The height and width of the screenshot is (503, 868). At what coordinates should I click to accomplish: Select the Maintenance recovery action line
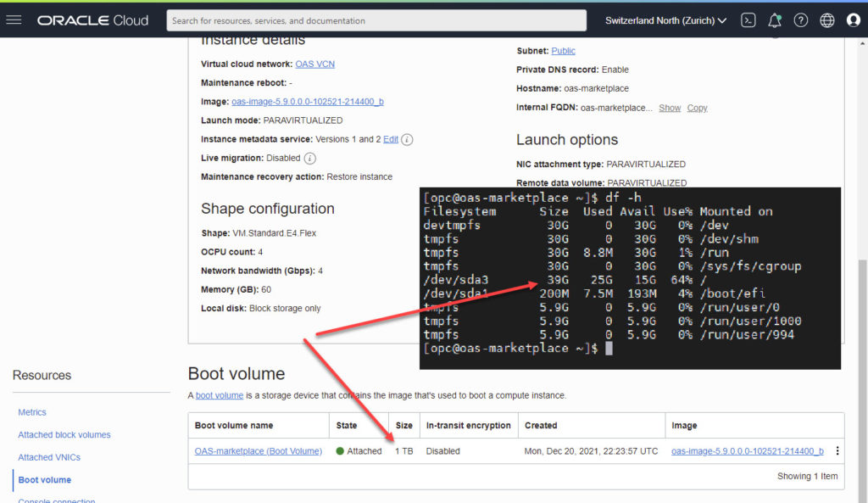coord(297,176)
